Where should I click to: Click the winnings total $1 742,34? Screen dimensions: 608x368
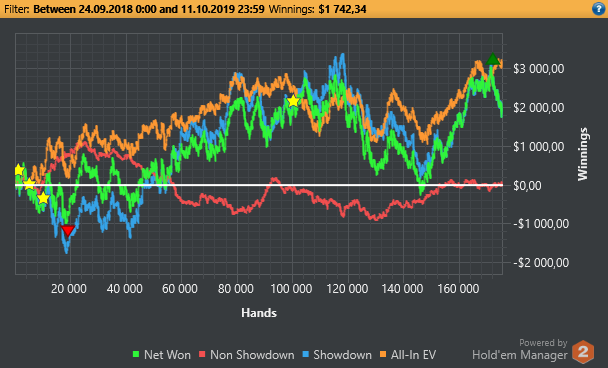pyautogui.click(x=342, y=9)
